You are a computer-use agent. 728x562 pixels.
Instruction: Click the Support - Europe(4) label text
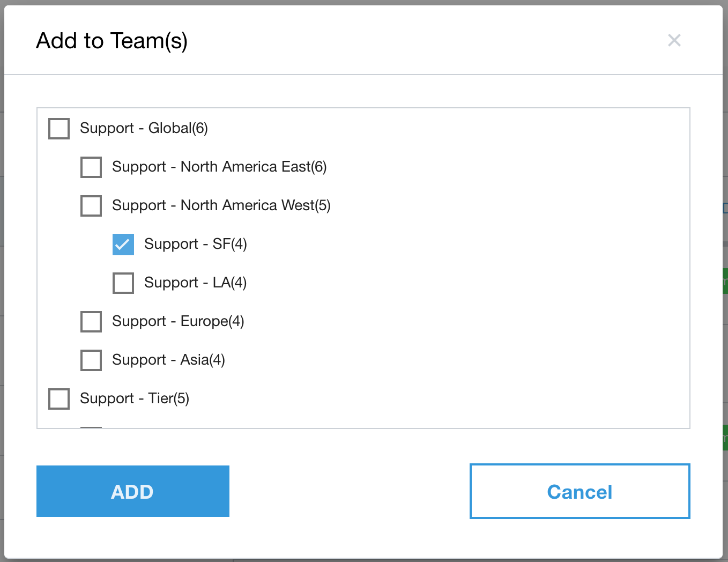click(x=177, y=321)
